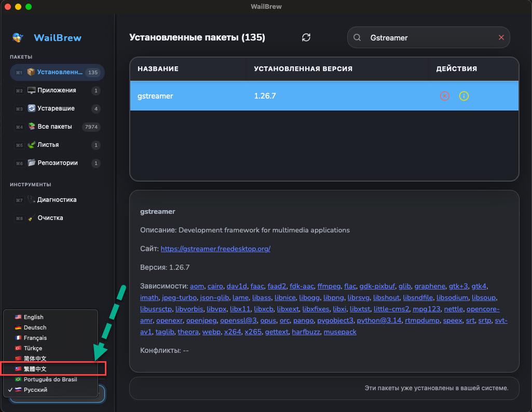Viewport: 532px width, 412px height.
Task: Open Устаревшие packages in sidebar
Action: tap(56, 108)
